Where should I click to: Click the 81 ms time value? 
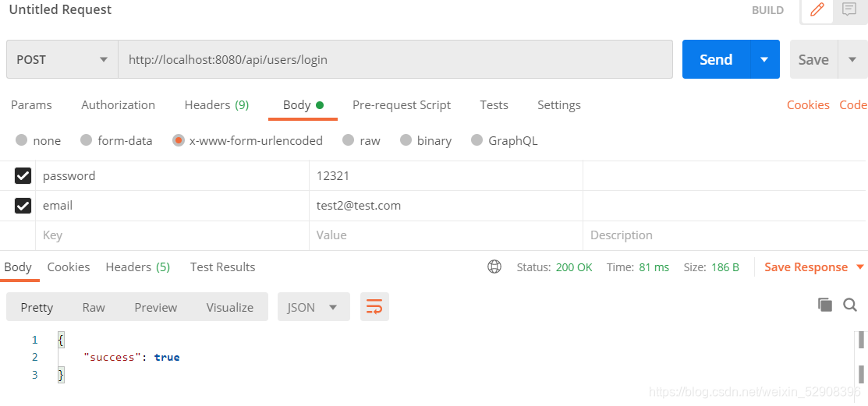tap(654, 267)
